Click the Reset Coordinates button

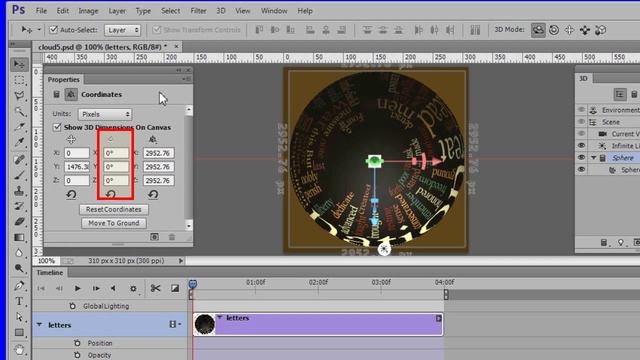114,209
